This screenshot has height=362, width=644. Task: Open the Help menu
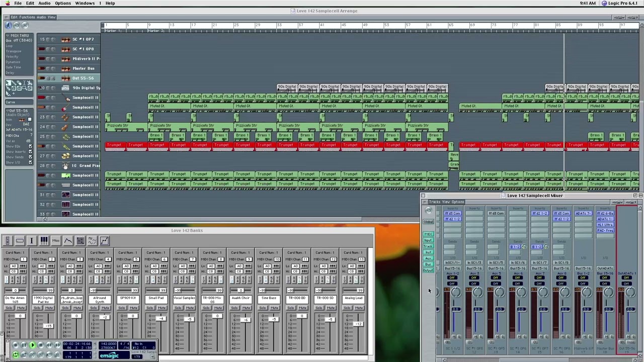click(110, 3)
